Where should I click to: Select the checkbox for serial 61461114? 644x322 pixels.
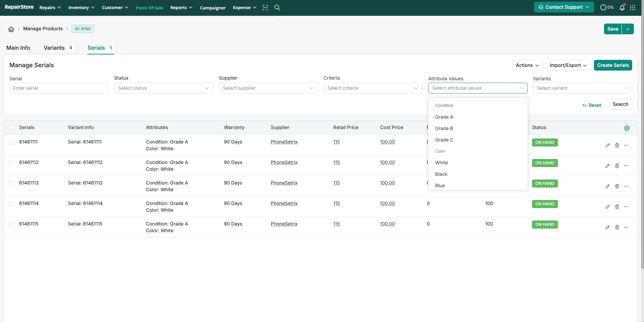[x=11, y=204]
